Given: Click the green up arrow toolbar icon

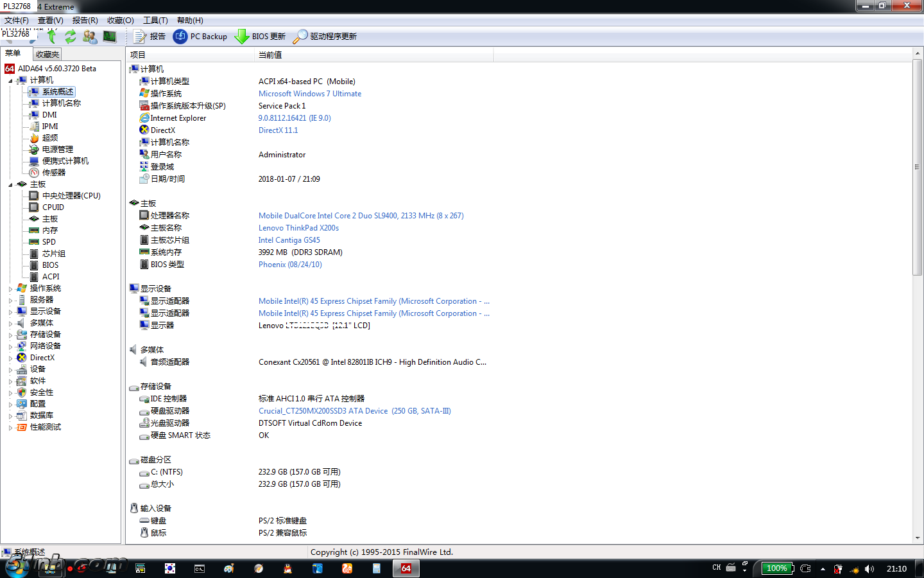Looking at the screenshot, I should (52, 37).
